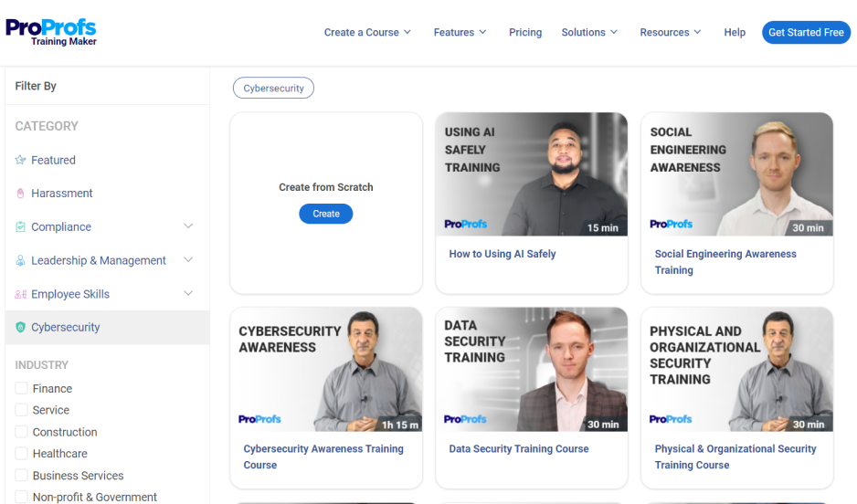Check the Healthcare industry box
Screen dimensions: 857x504
[21, 453]
